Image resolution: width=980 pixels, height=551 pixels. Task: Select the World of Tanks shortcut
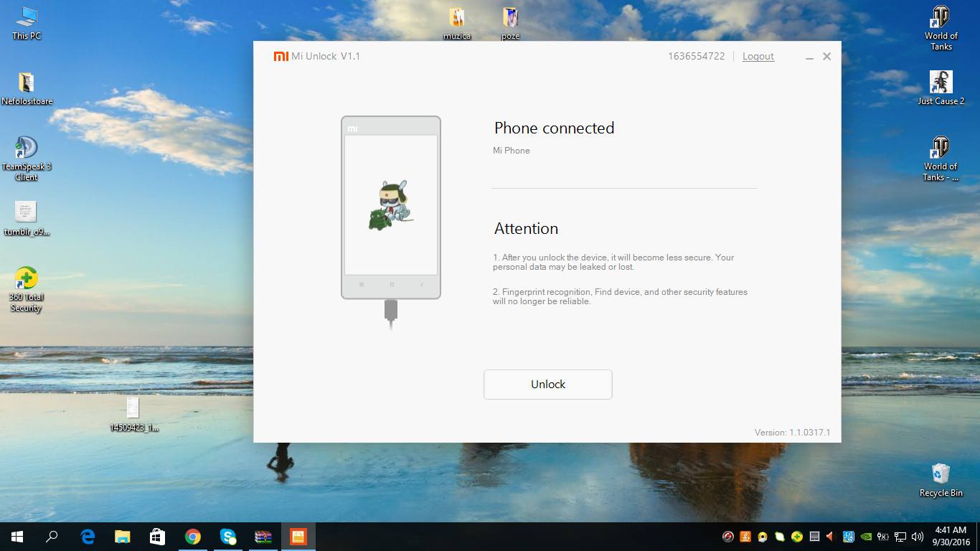(x=941, y=28)
